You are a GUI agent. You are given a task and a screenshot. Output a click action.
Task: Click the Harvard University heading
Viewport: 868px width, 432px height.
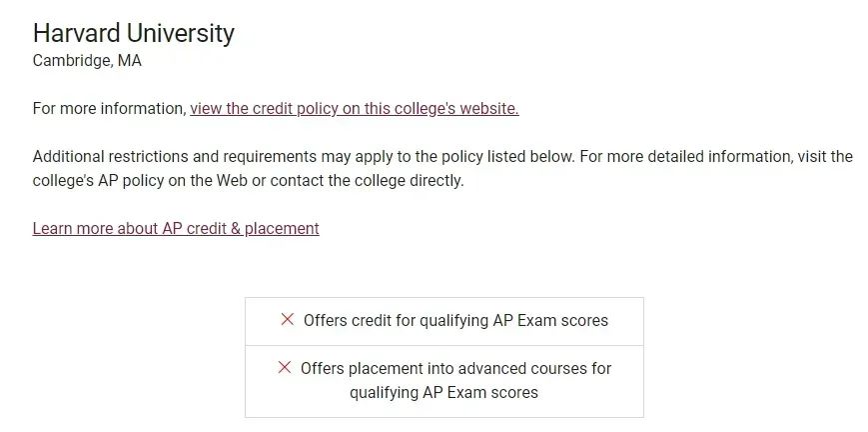[133, 33]
